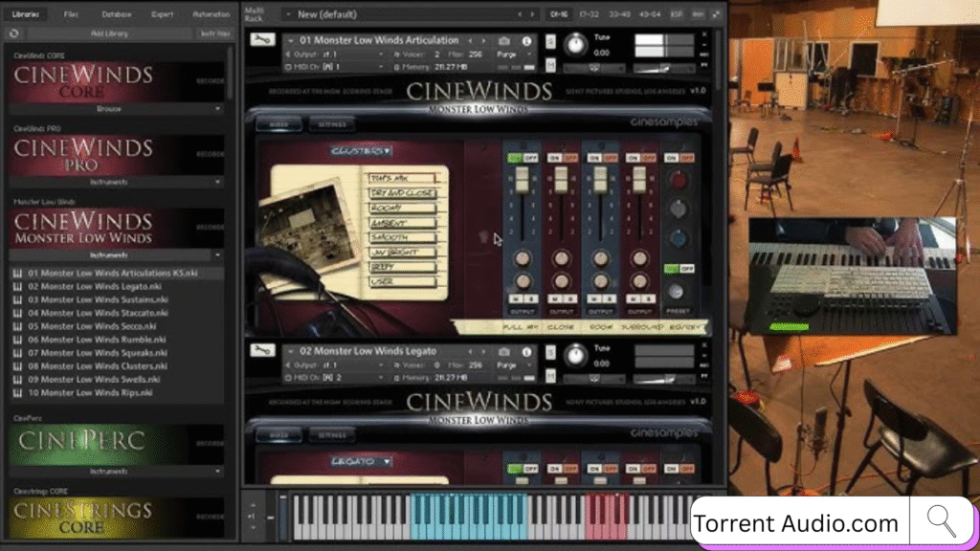Turn on the Full Mix channel

tap(514, 157)
